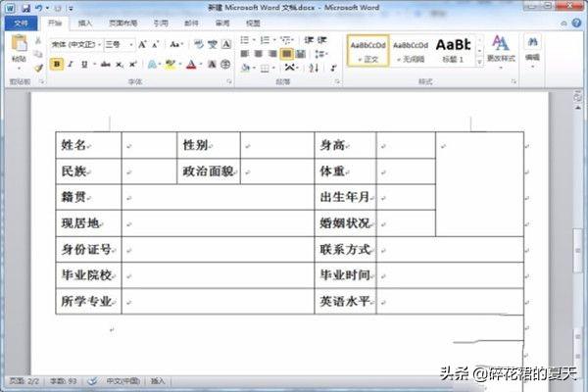Expand the Paste options arrow
The image size is (588, 392).
19,69
